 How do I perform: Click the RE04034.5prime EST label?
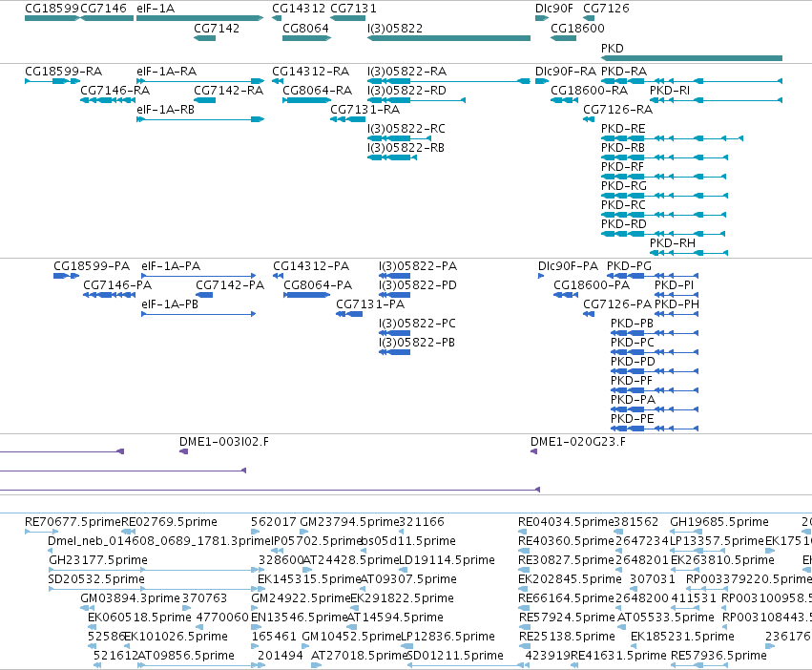tap(566, 522)
